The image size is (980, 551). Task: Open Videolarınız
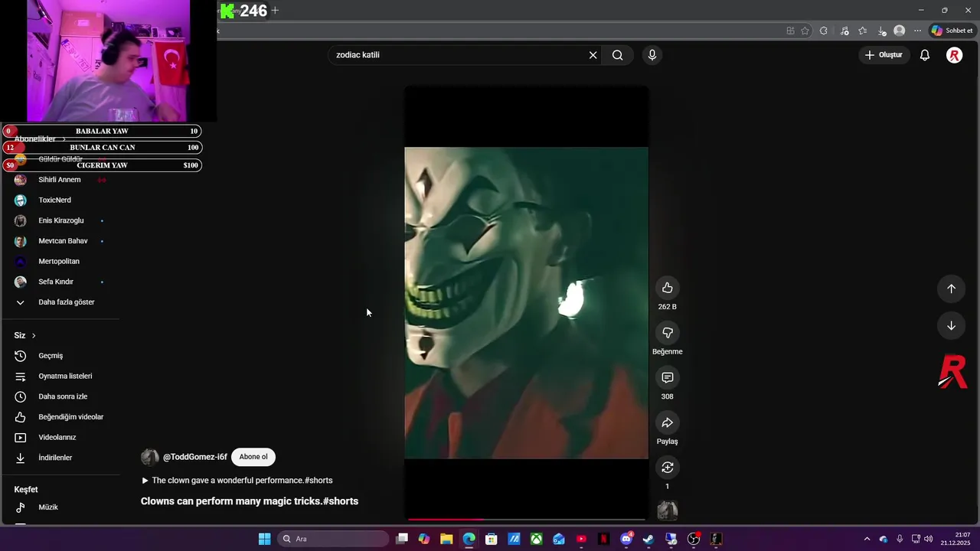pos(60,438)
